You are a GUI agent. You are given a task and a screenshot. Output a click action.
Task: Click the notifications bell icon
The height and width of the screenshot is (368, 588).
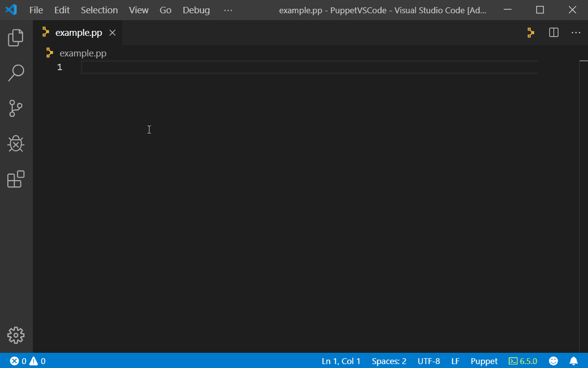(574, 361)
